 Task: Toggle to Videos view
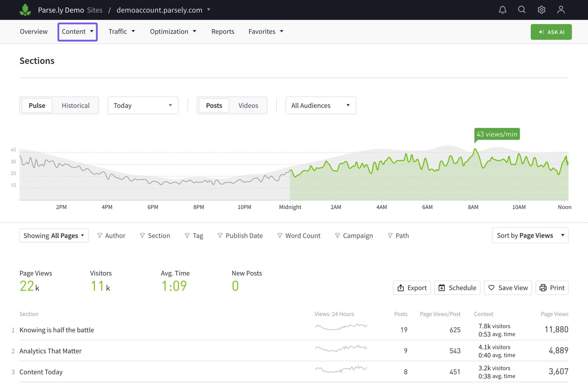coord(248,105)
